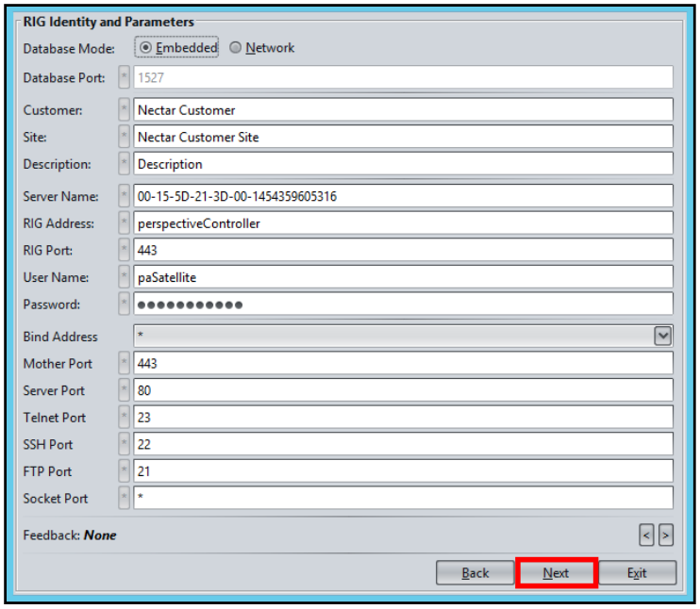Click the Mother Port input field
700x609 pixels.
click(403, 363)
